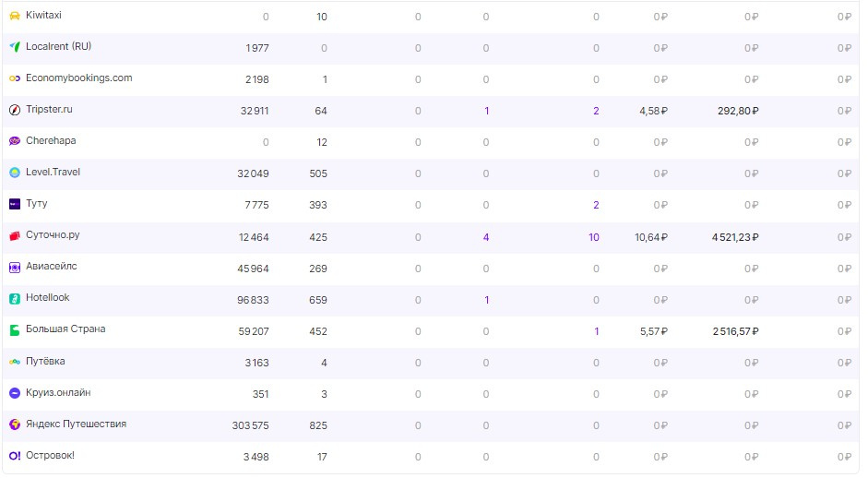Click the 12 value for Cherehapa

point(322,142)
